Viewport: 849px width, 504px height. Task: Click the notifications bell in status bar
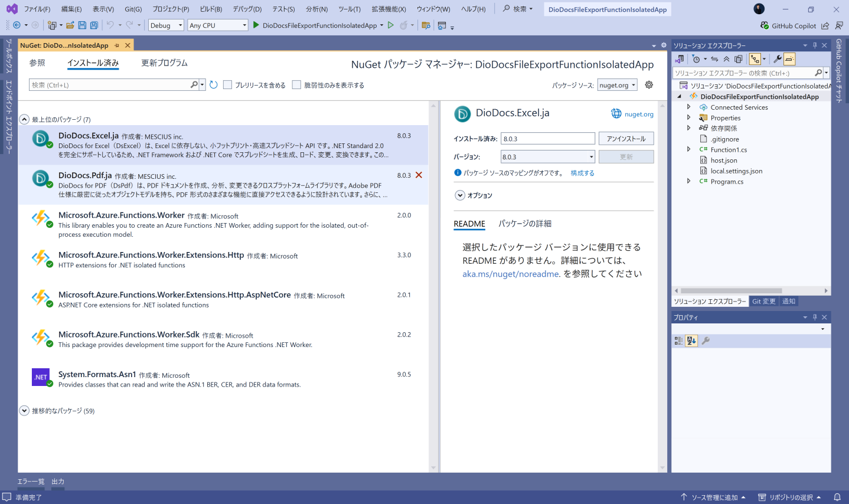(x=837, y=498)
